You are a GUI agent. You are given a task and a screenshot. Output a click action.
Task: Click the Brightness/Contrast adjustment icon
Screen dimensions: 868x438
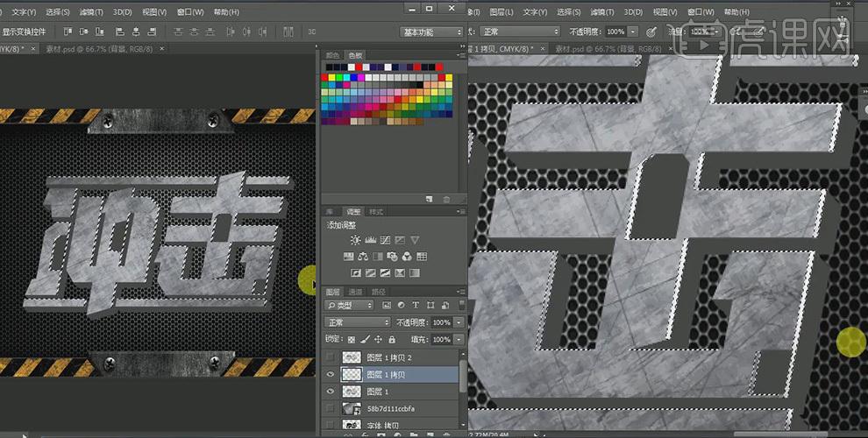[x=355, y=240]
